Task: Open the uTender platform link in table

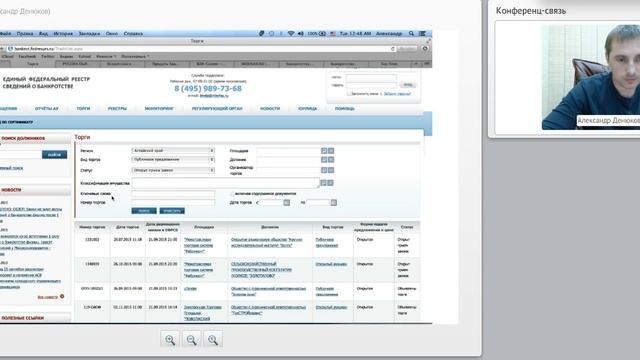Action: click(190, 289)
